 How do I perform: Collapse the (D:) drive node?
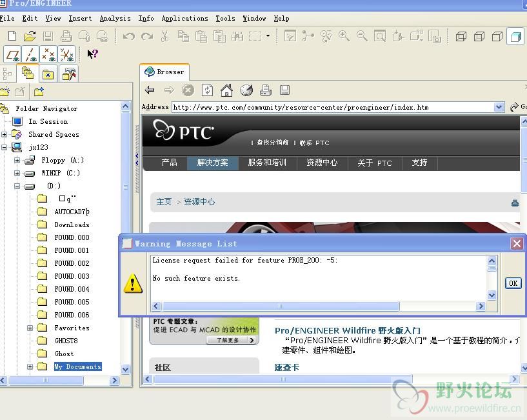17,186
